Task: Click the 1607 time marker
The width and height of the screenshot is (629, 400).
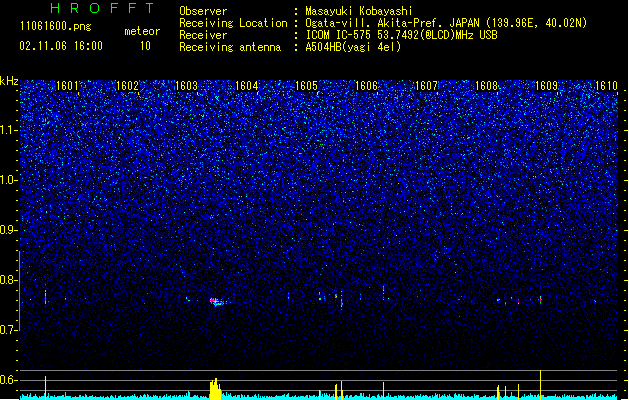Action: coord(426,86)
